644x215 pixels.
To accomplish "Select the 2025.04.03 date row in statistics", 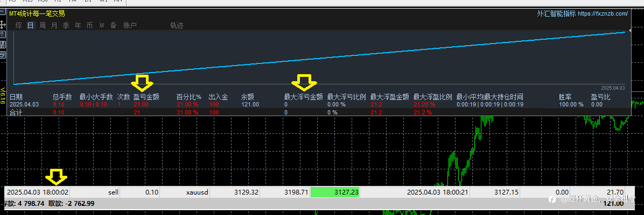I will click(24, 104).
